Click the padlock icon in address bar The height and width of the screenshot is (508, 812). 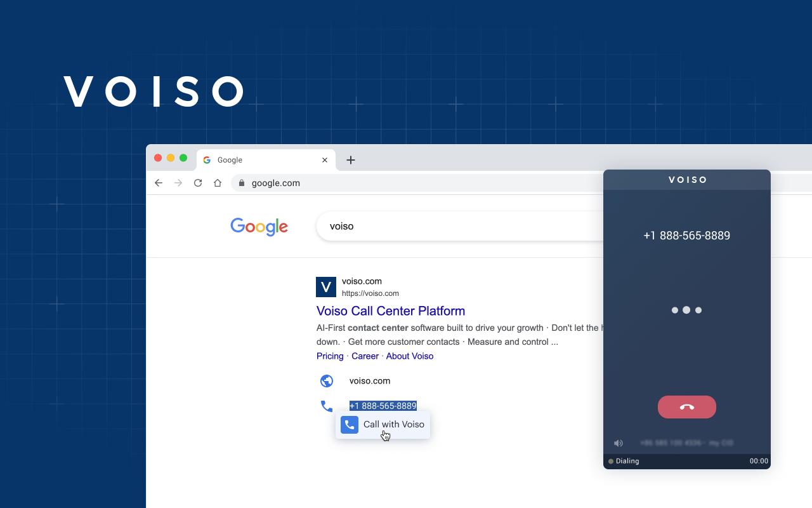(242, 183)
